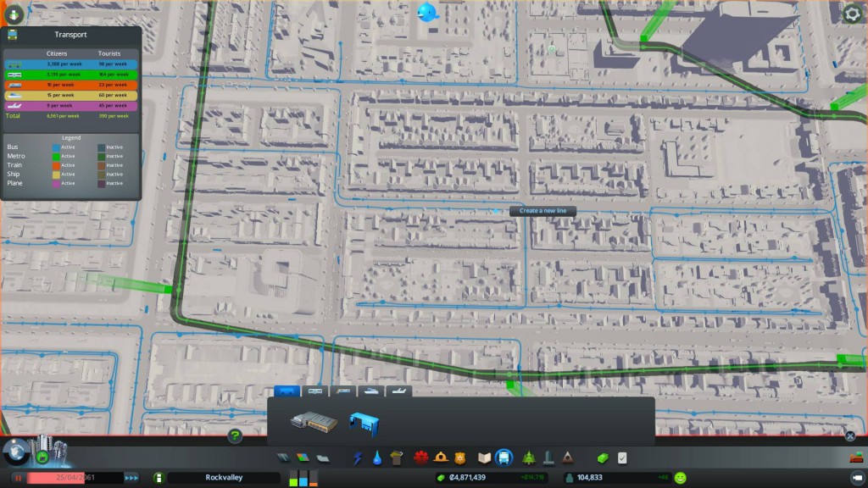Select the purple plane statistics row
This screenshot has height=488, width=868.
[x=71, y=106]
